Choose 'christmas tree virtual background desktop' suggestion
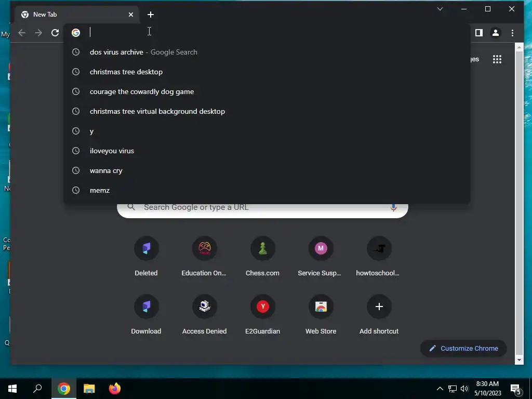This screenshot has width=532, height=399. coord(267,111)
